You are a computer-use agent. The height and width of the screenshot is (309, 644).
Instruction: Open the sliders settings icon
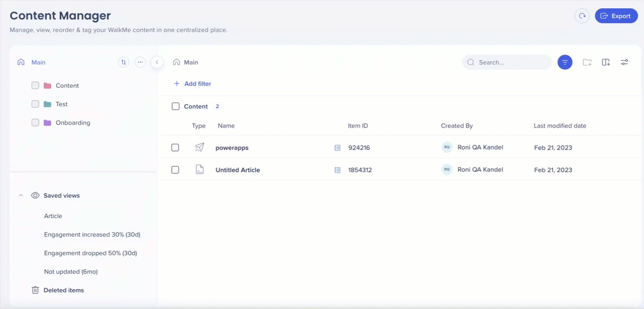[x=624, y=62]
